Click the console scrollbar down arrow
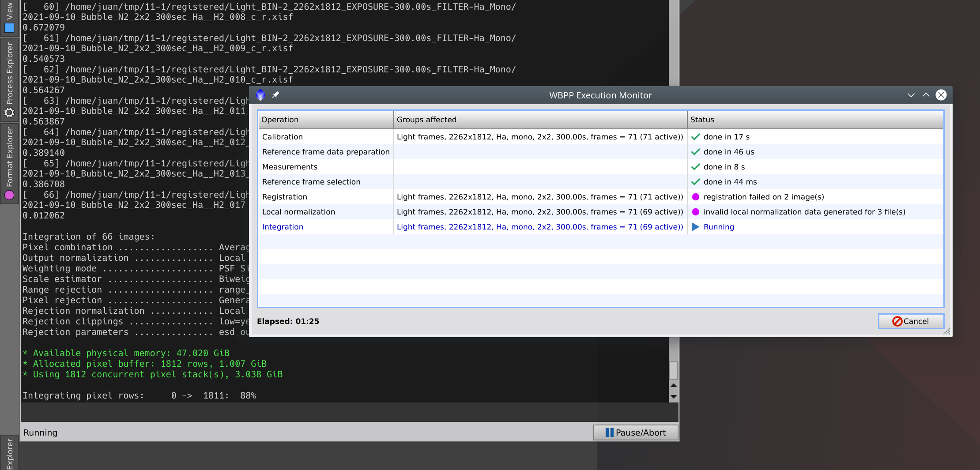The image size is (980, 470). coord(674,396)
